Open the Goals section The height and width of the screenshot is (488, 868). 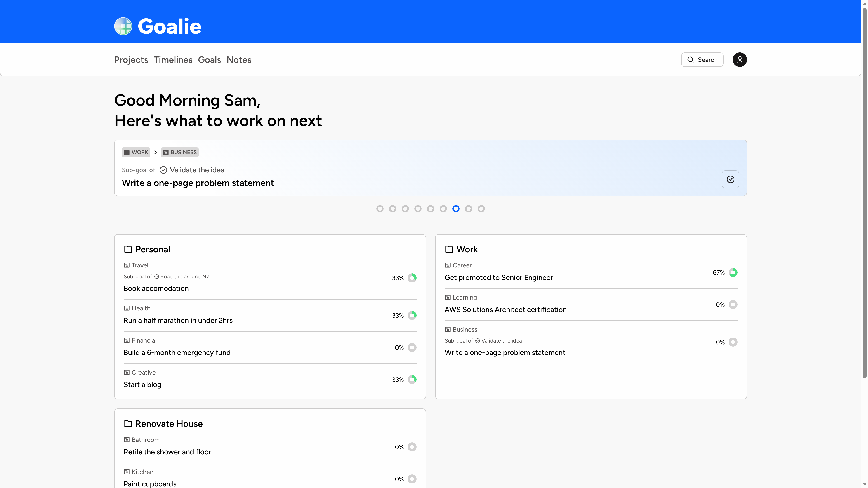click(x=209, y=60)
